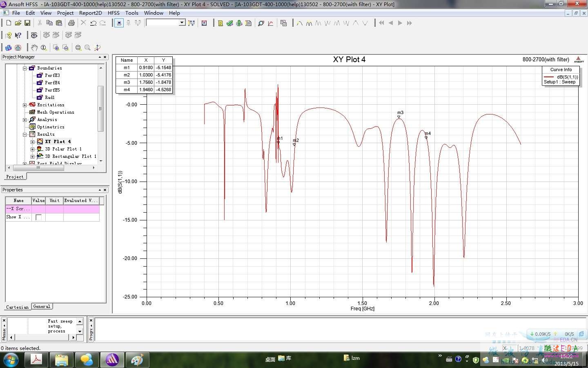Open the Adobe Reader taskbar icon

[x=37, y=360]
